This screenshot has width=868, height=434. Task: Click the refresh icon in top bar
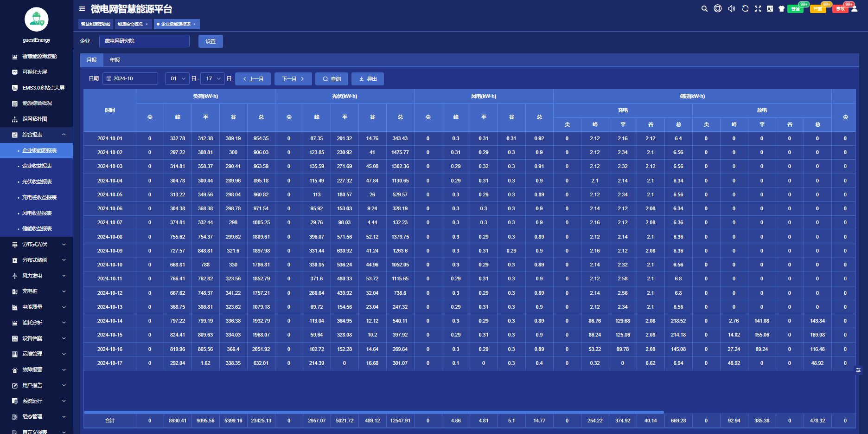pyautogui.click(x=745, y=9)
